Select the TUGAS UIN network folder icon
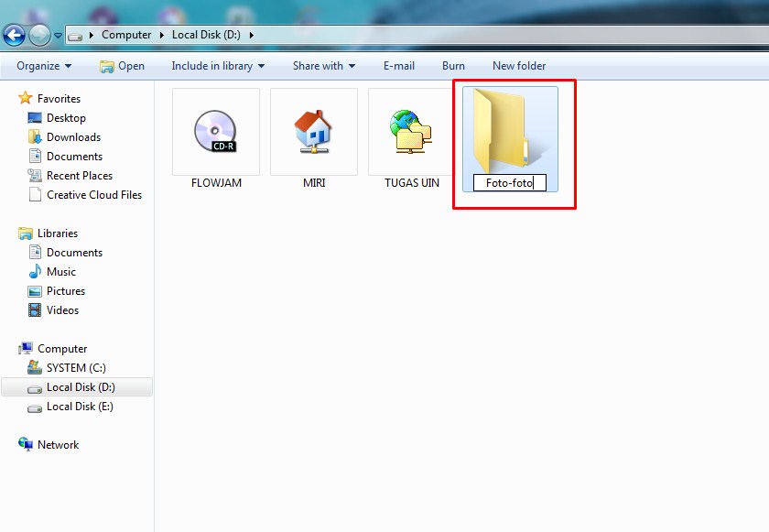The image size is (769, 532). tap(411, 132)
